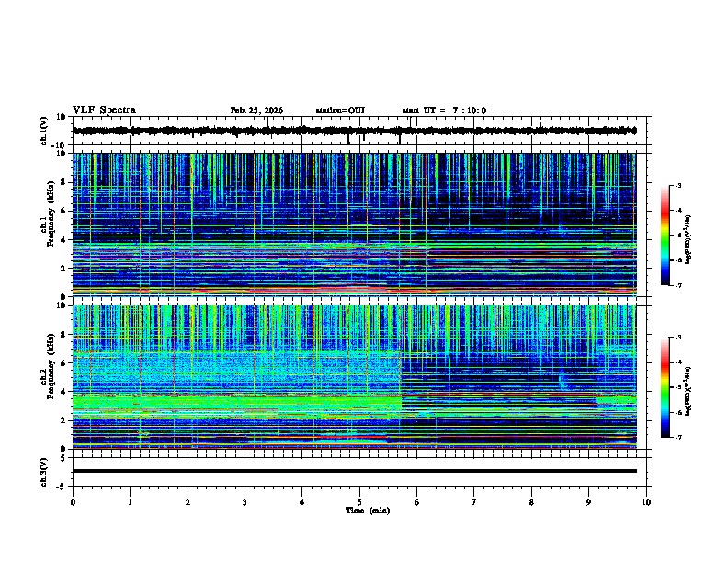
Task: Click the ch.1 spectrogram color scale bar
Action: pyautogui.click(x=665, y=236)
